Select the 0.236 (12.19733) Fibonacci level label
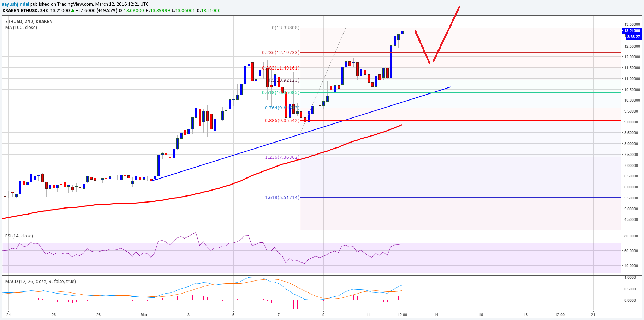This screenshot has width=644, height=320. (x=280, y=53)
